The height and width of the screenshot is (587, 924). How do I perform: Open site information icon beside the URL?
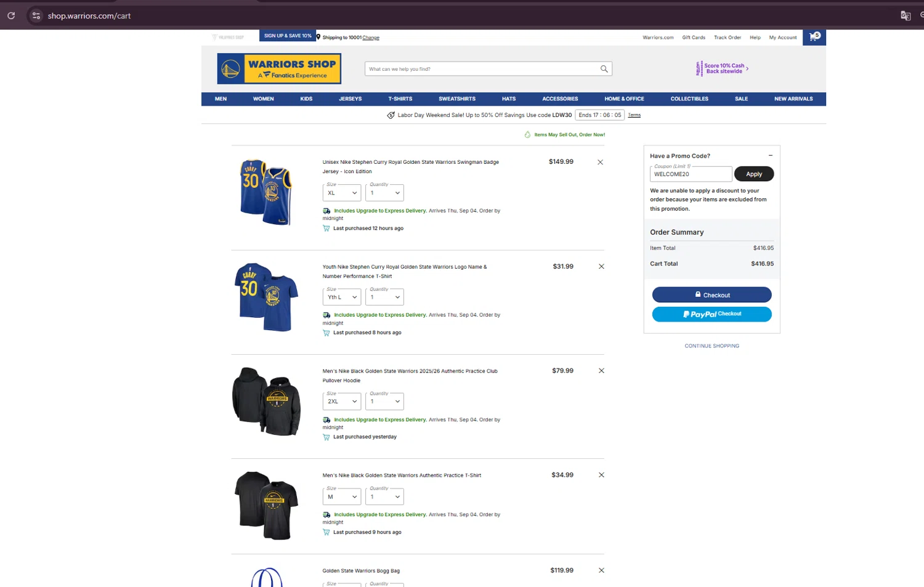36,15
